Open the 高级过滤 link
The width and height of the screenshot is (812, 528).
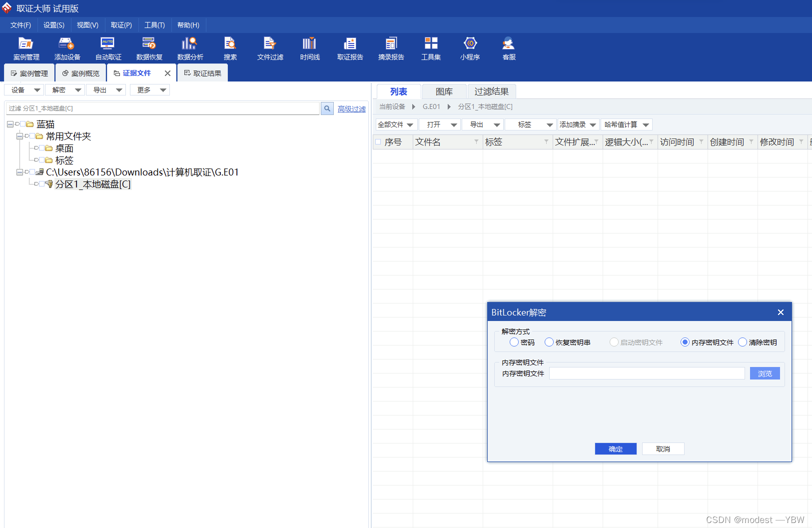[x=352, y=109]
